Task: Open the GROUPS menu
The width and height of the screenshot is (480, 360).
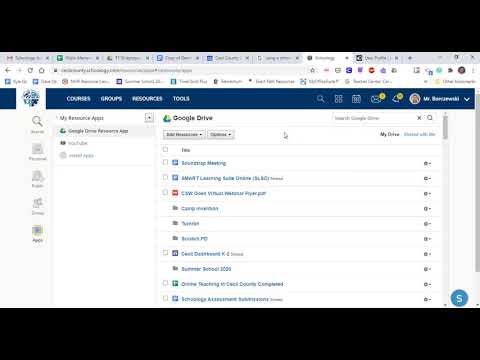Action: [111, 99]
